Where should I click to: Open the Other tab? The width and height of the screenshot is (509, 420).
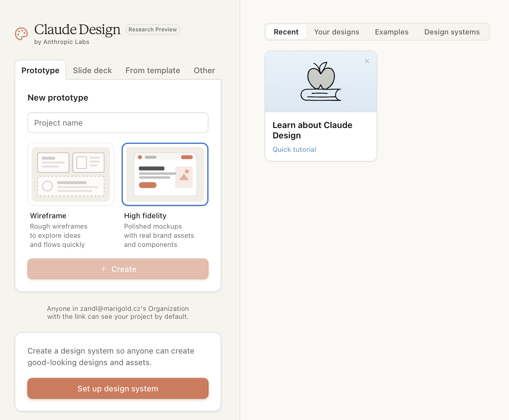tap(204, 70)
